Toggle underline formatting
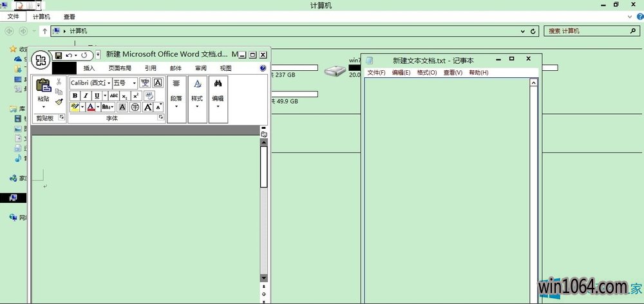644x304 pixels. (97, 96)
